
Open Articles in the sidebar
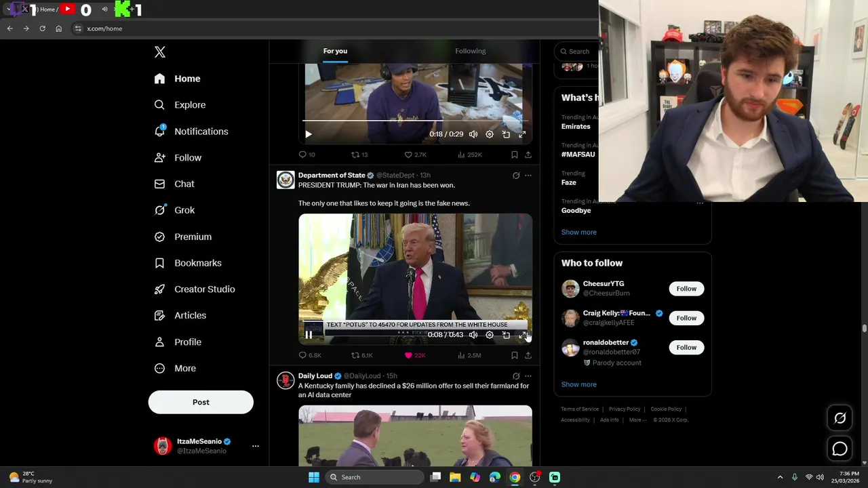click(180, 315)
